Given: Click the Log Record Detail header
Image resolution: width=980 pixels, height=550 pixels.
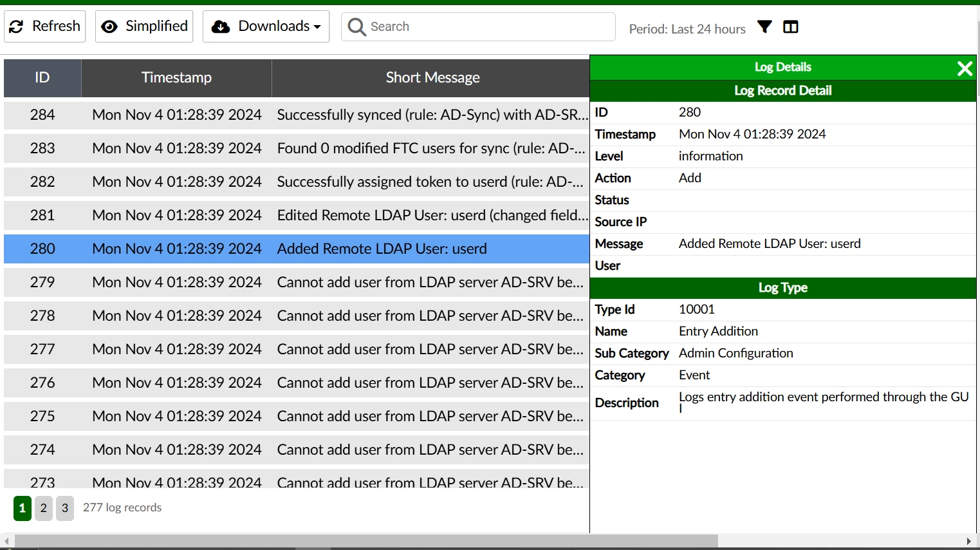Looking at the screenshot, I should 783,91.
